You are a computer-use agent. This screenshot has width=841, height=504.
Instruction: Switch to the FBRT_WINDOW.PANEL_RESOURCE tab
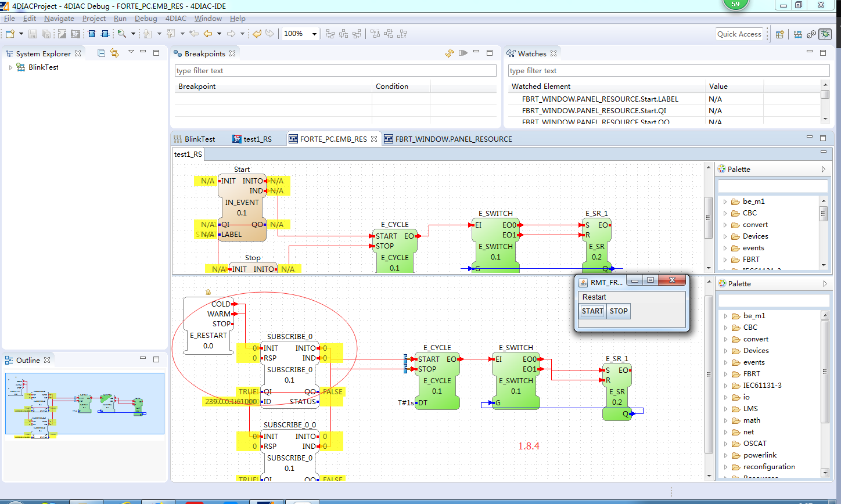pyautogui.click(x=447, y=139)
